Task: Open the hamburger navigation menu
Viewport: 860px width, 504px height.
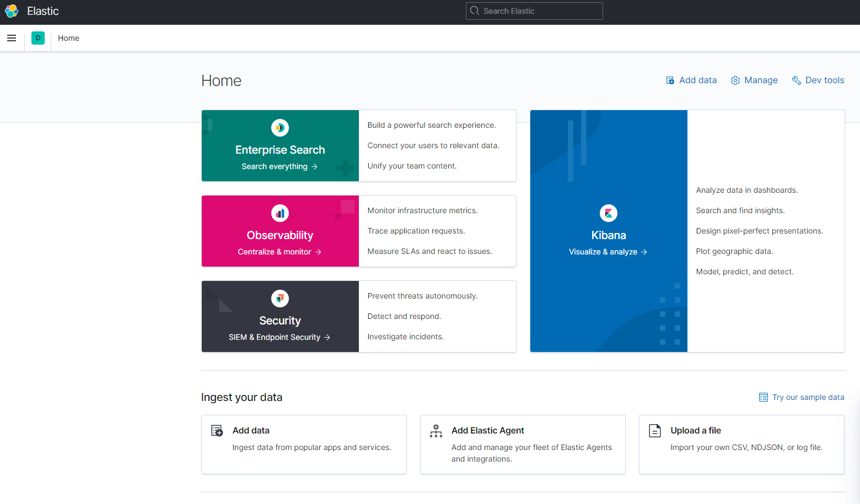Action: tap(12, 38)
